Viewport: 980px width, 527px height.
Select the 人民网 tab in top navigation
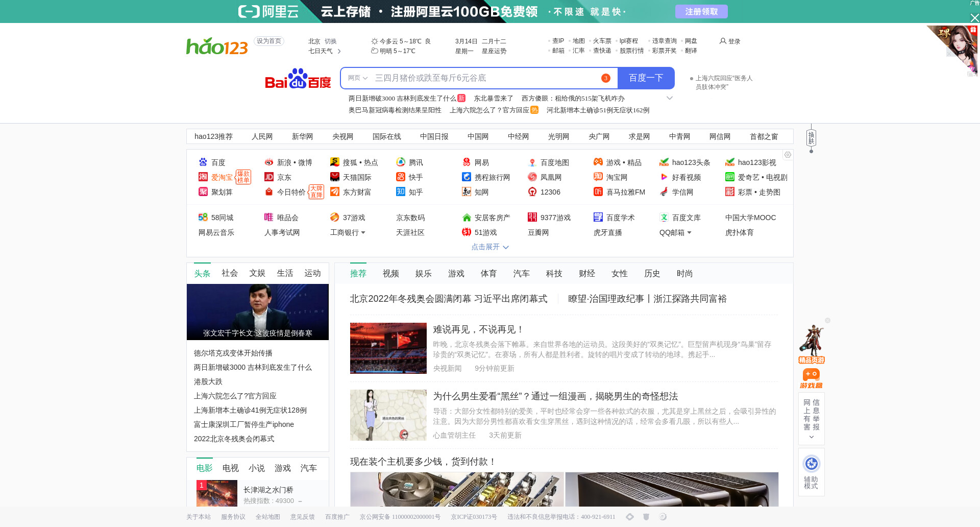point(262,136)
